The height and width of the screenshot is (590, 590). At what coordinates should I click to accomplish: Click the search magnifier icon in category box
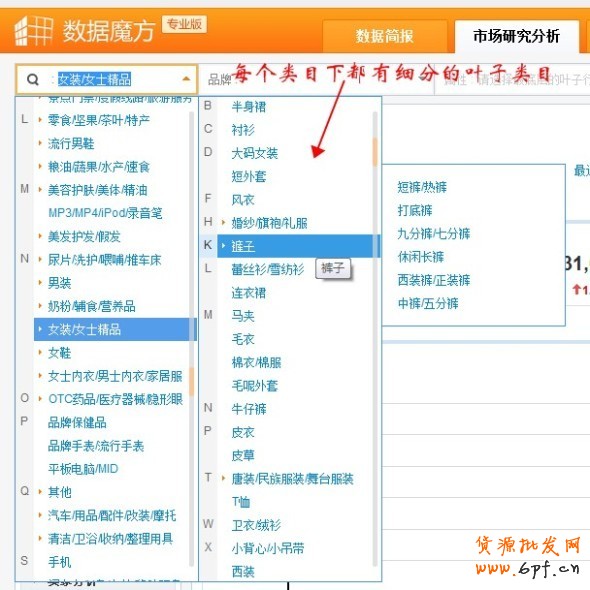[33, 79]
